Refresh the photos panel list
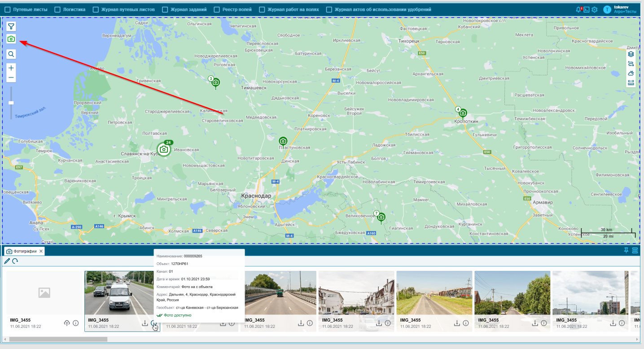Viewport: 644px width, 349px height. tap(15, 261)
